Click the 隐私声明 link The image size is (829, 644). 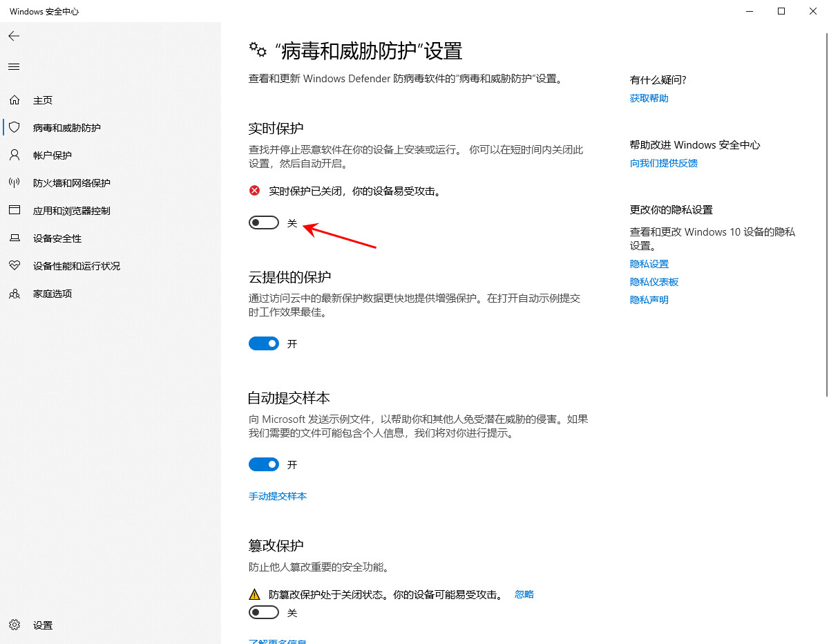(649, 300)
